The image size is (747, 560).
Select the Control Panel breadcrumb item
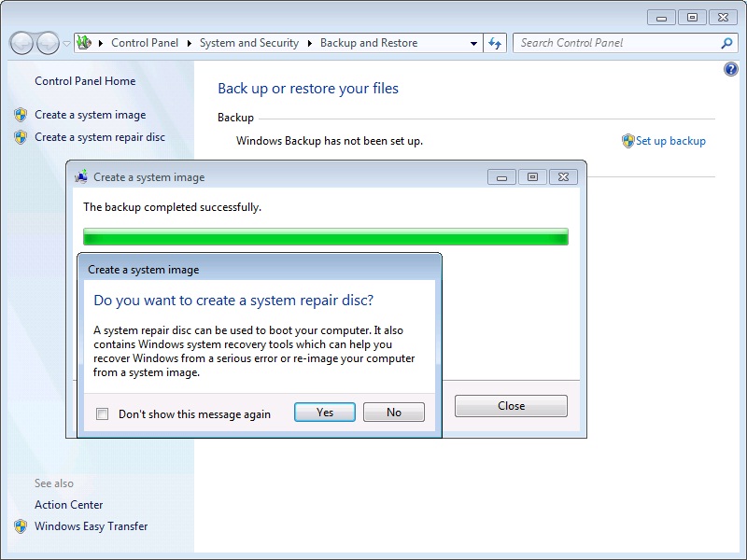click(146, 43)
